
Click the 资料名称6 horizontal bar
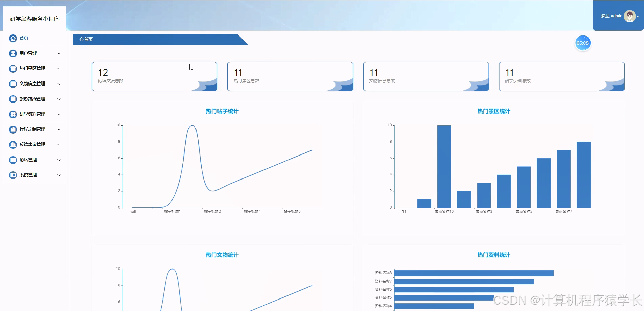pyautogui.click(x=454, y=290)
